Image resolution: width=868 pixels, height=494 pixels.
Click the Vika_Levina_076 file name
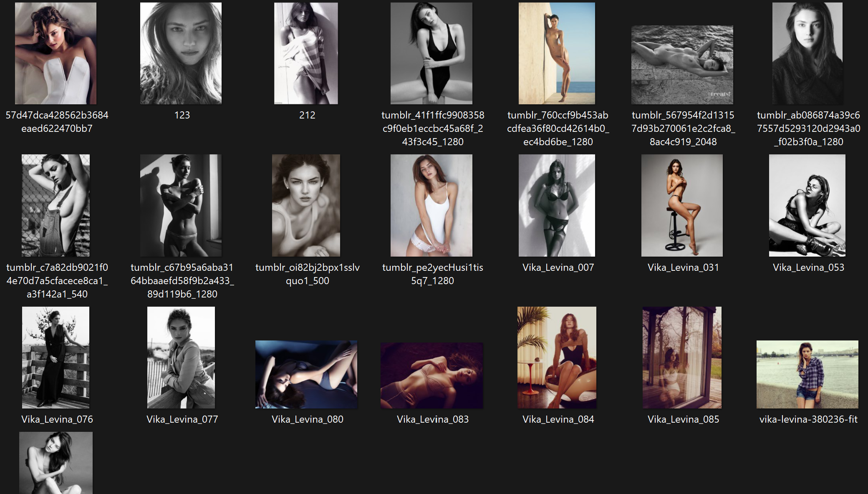point(57,419)
